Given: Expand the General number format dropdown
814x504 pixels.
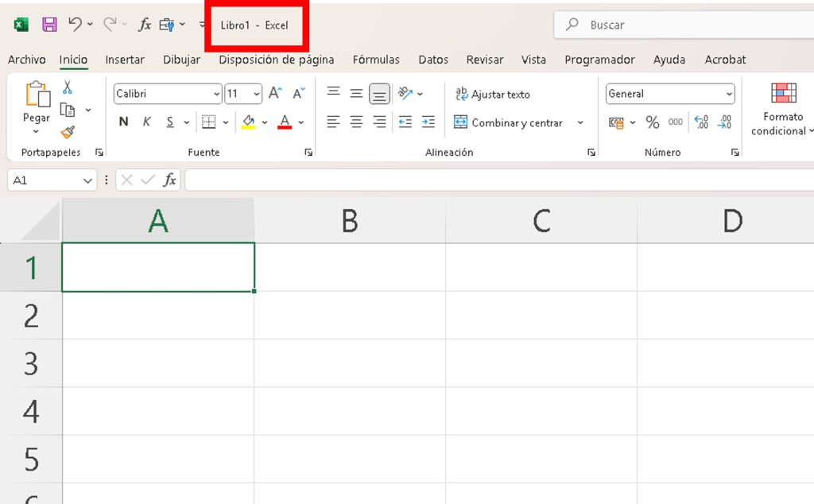Looking at the screenshot, I should 729,94.
